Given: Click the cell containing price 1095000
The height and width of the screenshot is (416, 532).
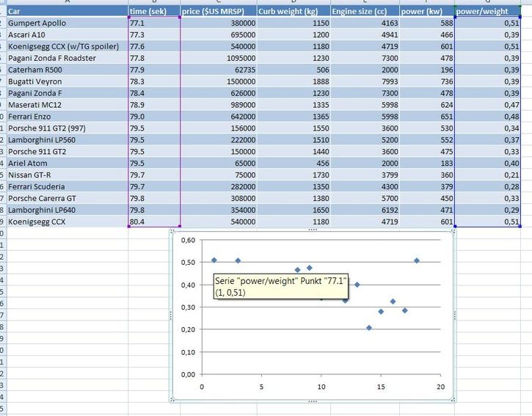Looking at the screenshot, I should [x=218, y=58].
